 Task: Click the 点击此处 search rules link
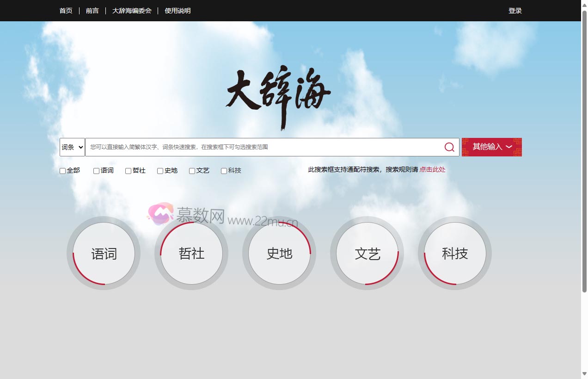(433, 169)
